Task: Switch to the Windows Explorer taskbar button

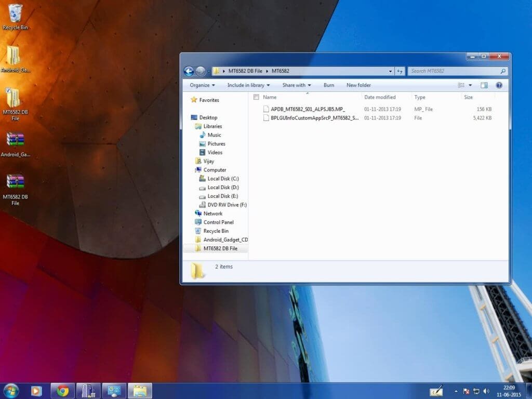Action: click(x=140, y=391)
